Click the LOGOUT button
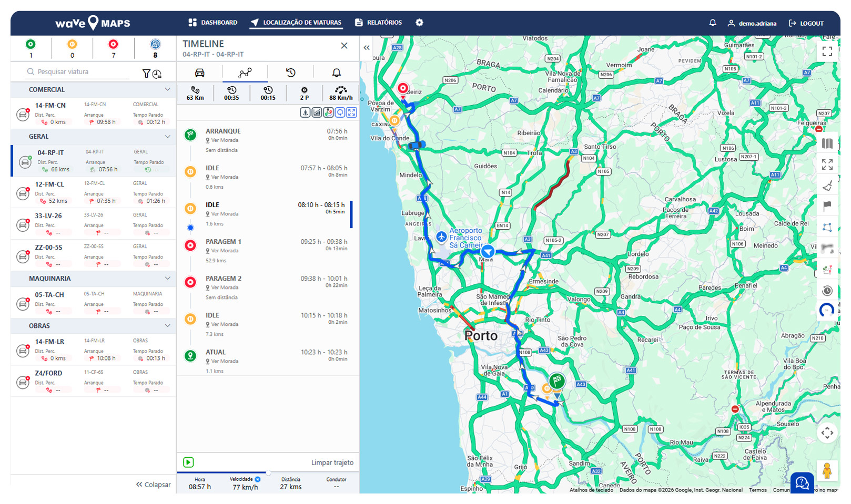851x504 pixels. [x=806, y=23]
